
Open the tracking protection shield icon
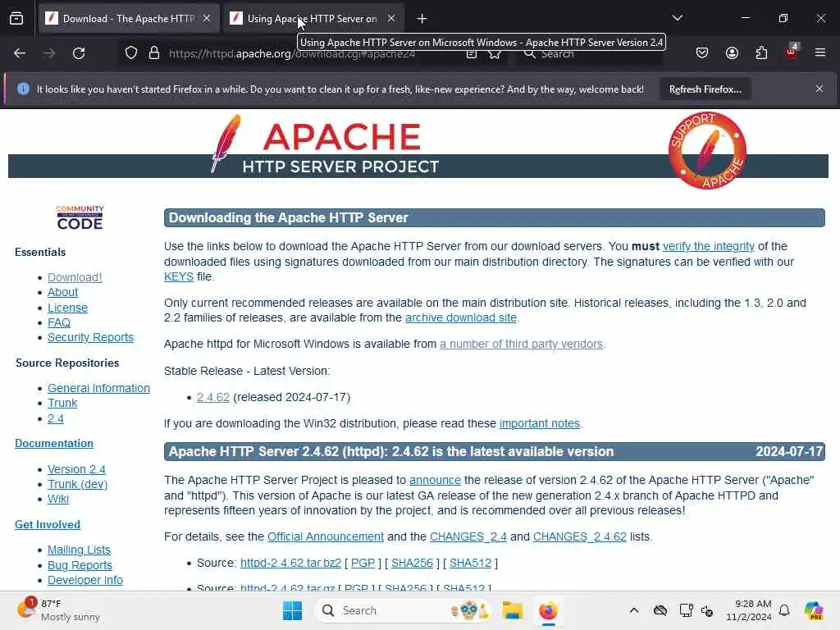point(131,53)
